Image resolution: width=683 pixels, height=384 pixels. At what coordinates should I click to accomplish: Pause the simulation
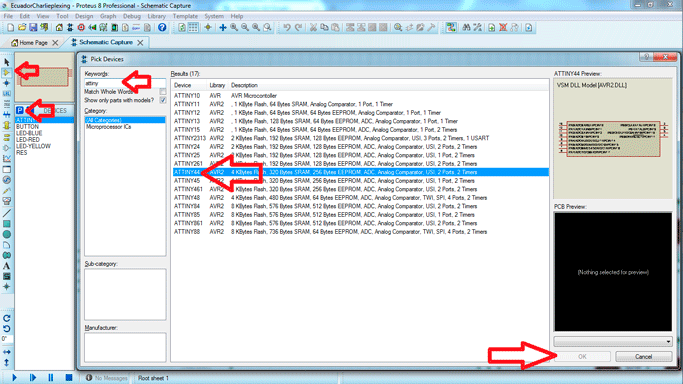tap(51, 377)
